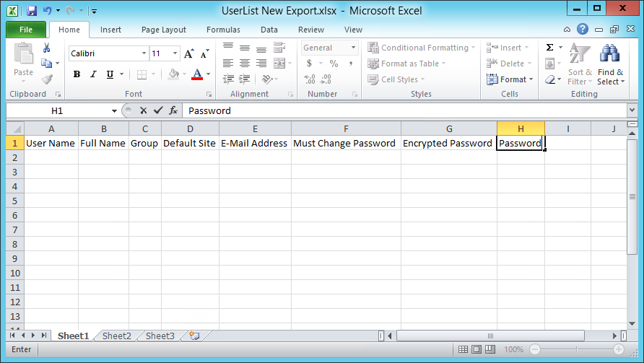The height and width of the screenshot is (363, 644).
Task: Click the Save icon in quick access toolbar
Action: (31, 11)
